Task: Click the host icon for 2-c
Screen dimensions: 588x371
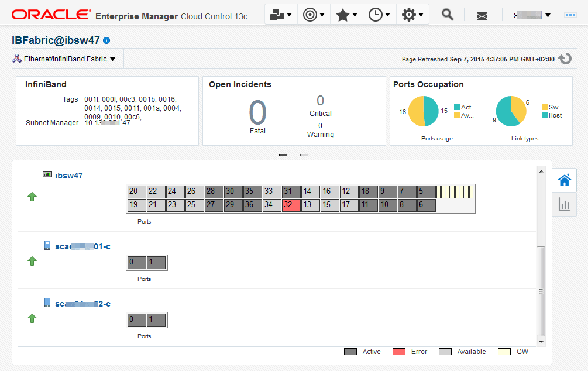Action: 47,303
